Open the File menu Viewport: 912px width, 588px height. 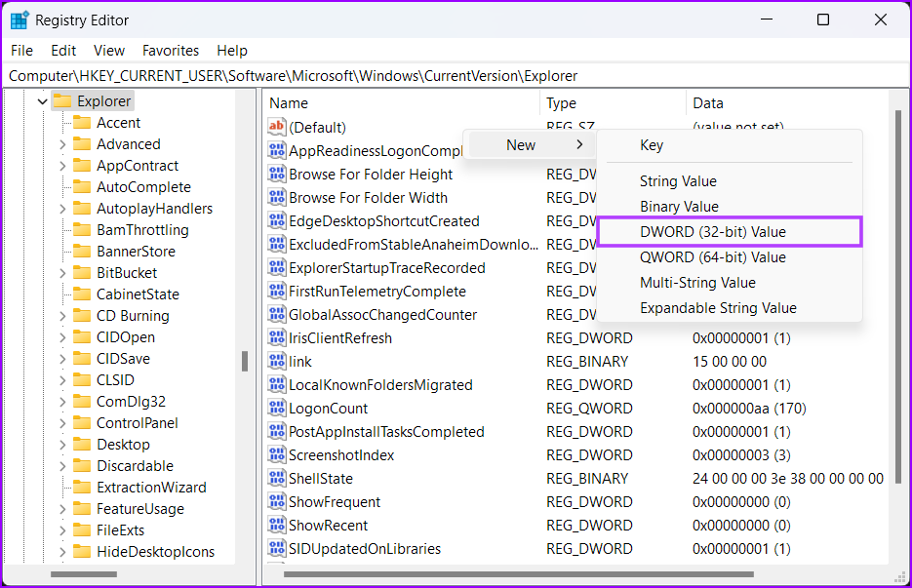click(x=22, y=51)
